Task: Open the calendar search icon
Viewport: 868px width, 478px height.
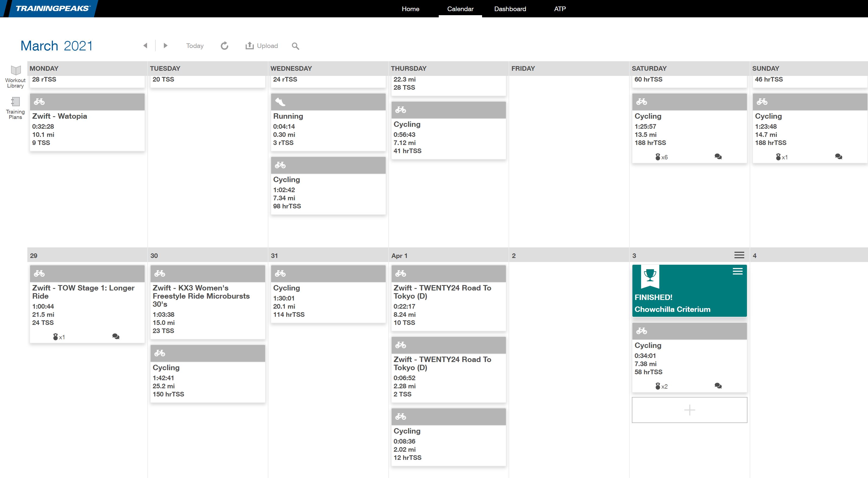Action: tap(295, 46)
